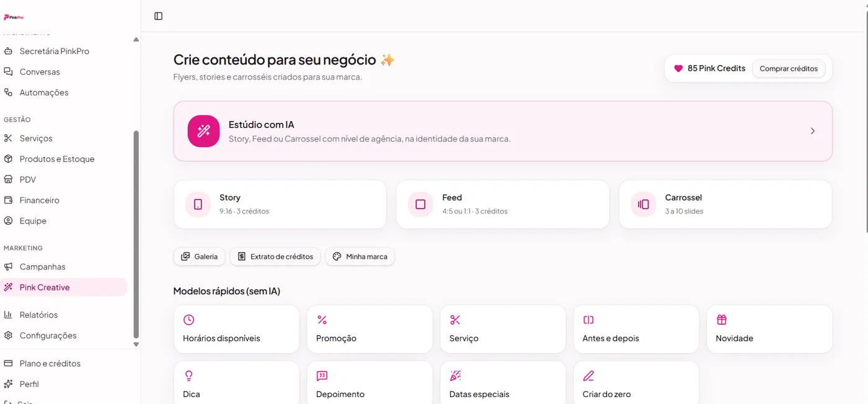Click the Perfil sparkle icon
Image resolution: width=868 pixels, height=404 pixels.
pyautogui.click(x=8, y=384)
